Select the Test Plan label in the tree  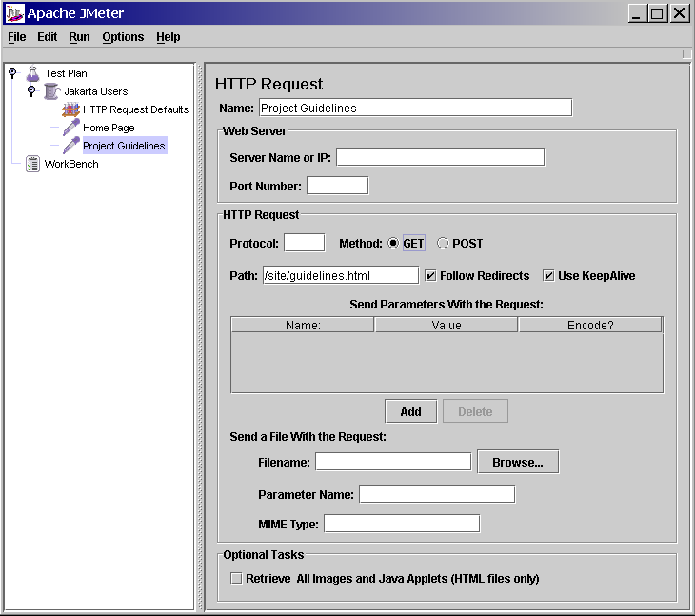click(x=66, y=73)
